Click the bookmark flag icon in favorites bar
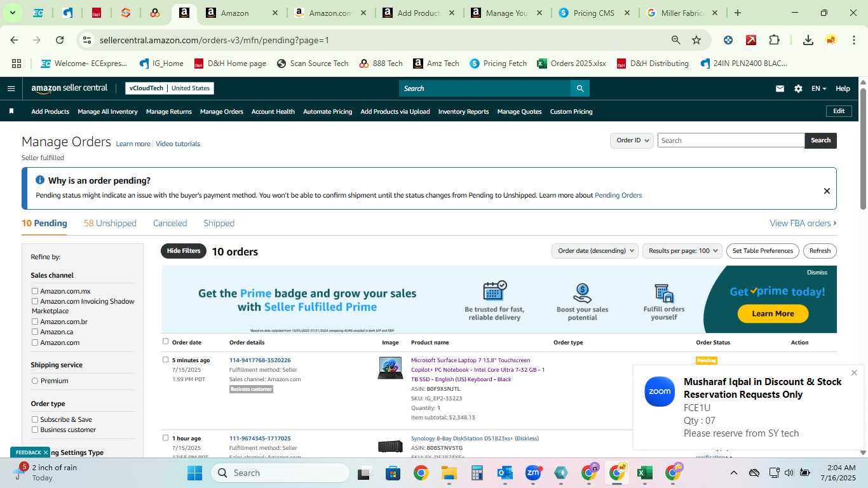 [11, 111]
